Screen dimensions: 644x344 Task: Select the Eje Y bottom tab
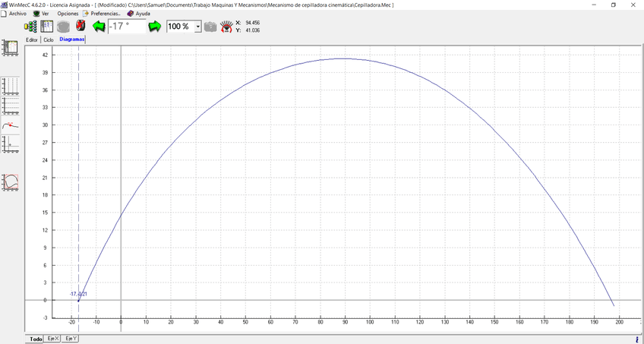[71, 339]
